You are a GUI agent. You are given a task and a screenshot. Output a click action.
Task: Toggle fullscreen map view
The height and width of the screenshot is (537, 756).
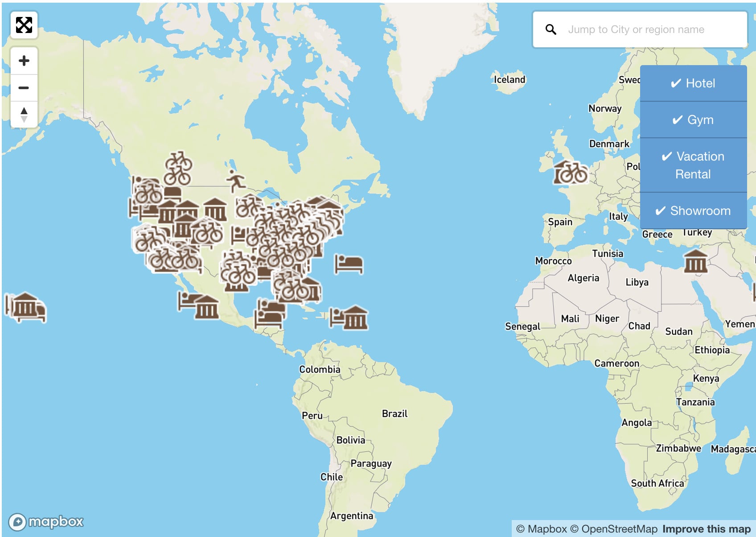[x=24, y=25]
